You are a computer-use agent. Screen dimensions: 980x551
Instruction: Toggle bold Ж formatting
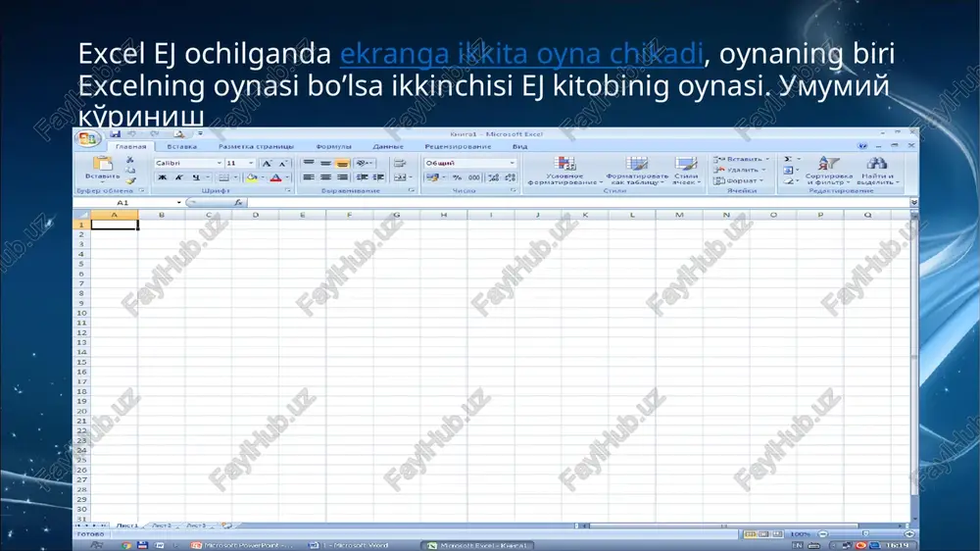click(163, 177)
